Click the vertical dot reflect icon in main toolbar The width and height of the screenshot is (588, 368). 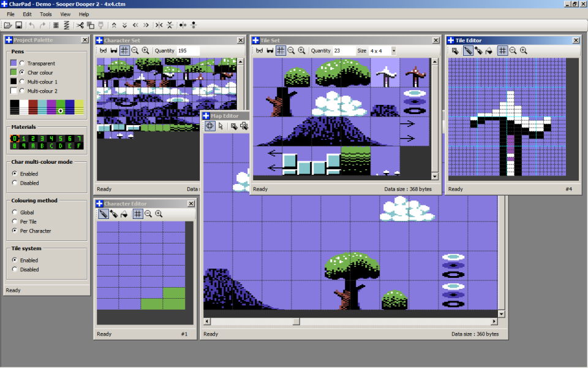coord(194,25)
